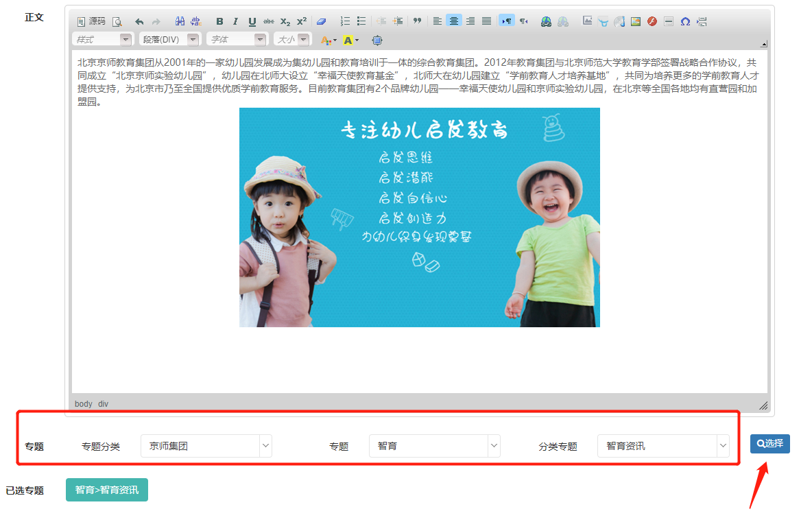Toggle italic formatting
812x520 pixels.
pos(236,21)
